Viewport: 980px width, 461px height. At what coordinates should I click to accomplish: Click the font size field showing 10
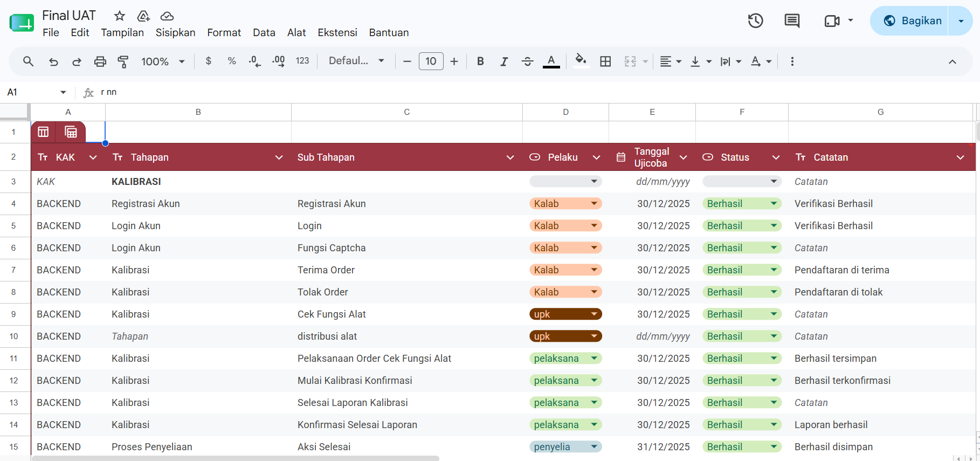(431, 61)
